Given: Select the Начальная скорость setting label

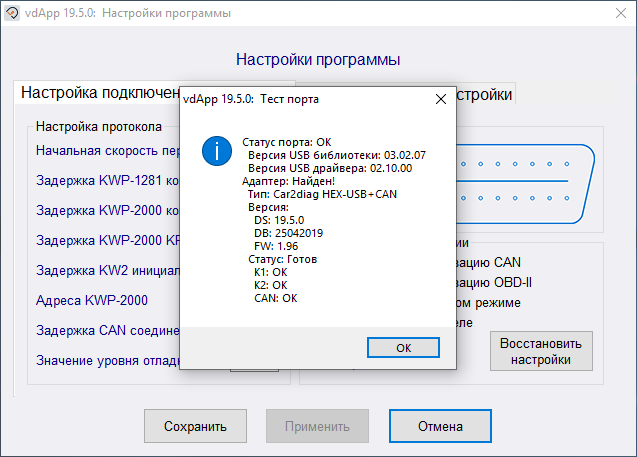Looking at the screenshot, I should 107,151.
